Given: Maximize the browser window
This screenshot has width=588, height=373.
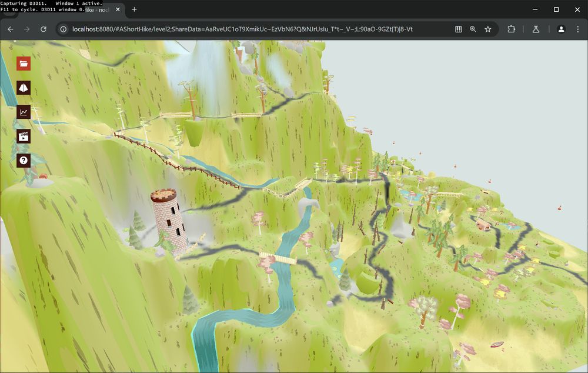Looking at the screenshot, I should (556, 9).
